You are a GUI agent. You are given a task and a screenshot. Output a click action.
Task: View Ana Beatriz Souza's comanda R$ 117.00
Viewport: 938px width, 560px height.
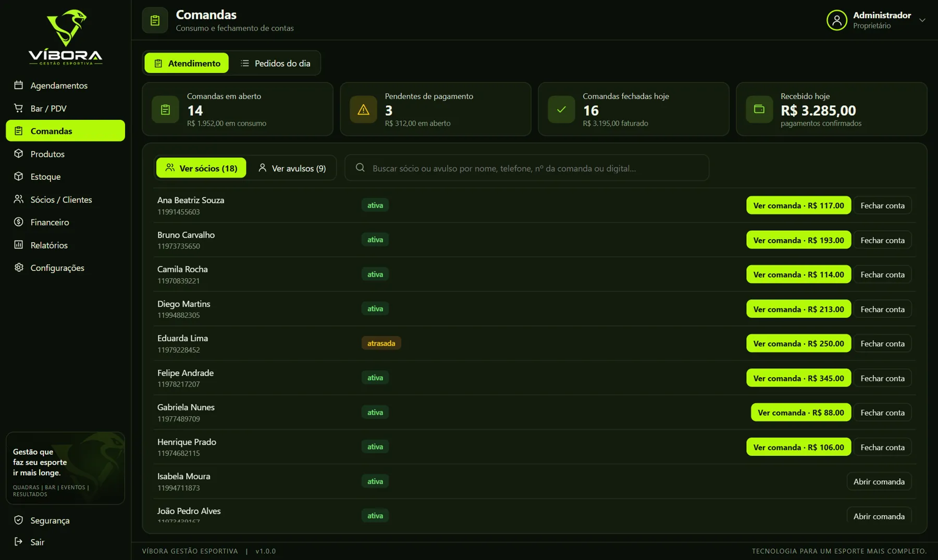[798, 205]
